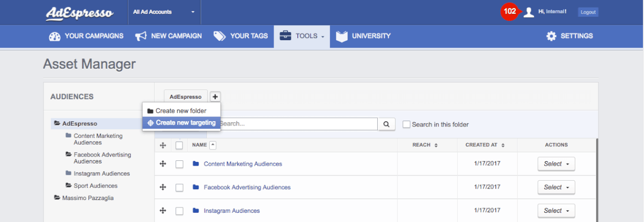Click the Logout button

pyautogui.click(x=588, y=12)
